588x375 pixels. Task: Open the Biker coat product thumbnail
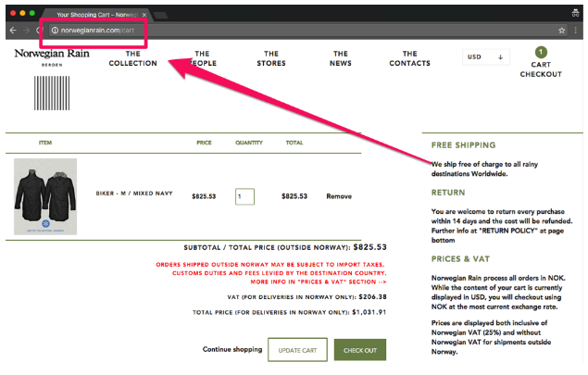click(45, 196)
